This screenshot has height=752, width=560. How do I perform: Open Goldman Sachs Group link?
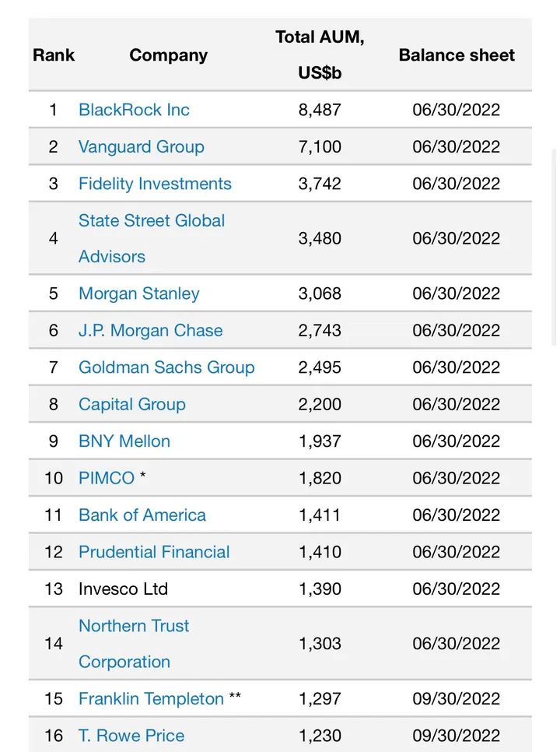tap(166, 367)
